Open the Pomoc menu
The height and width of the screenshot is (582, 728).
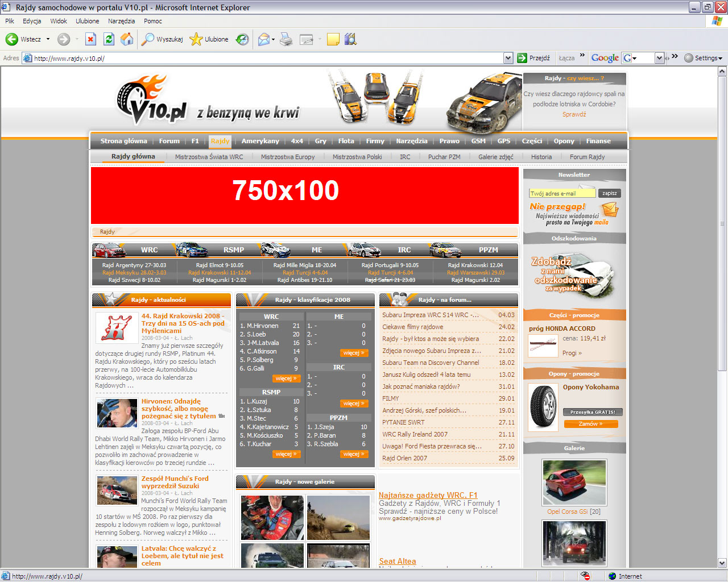(152, 21)
